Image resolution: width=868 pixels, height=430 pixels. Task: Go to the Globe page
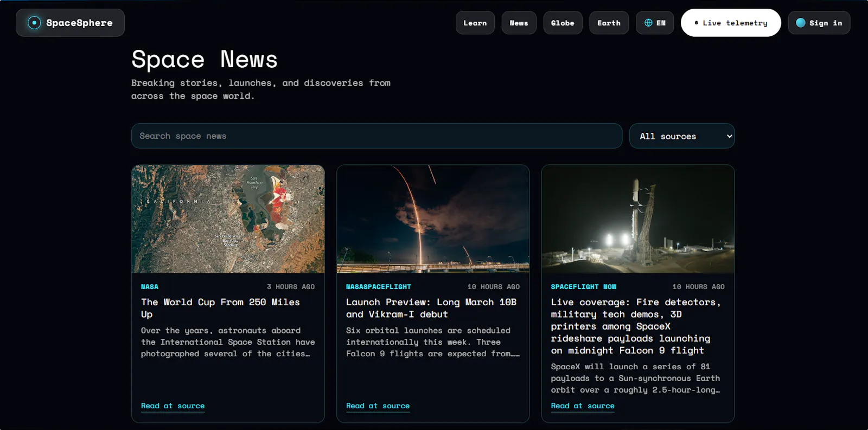pyautogui.click(x=563, y=23)
